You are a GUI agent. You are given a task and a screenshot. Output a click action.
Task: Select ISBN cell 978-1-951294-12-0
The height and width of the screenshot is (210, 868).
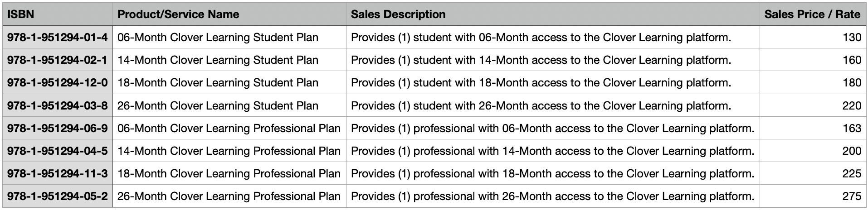(58, 82)
